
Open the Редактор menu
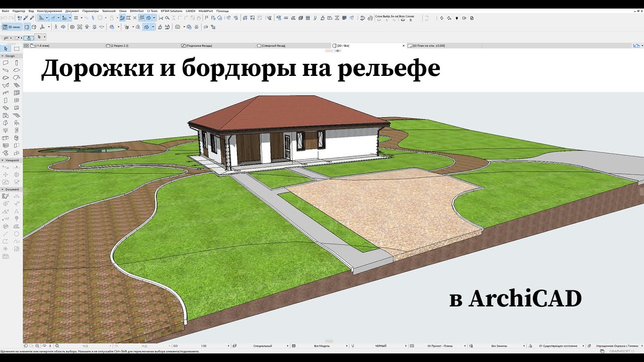[x=19, y=11]
